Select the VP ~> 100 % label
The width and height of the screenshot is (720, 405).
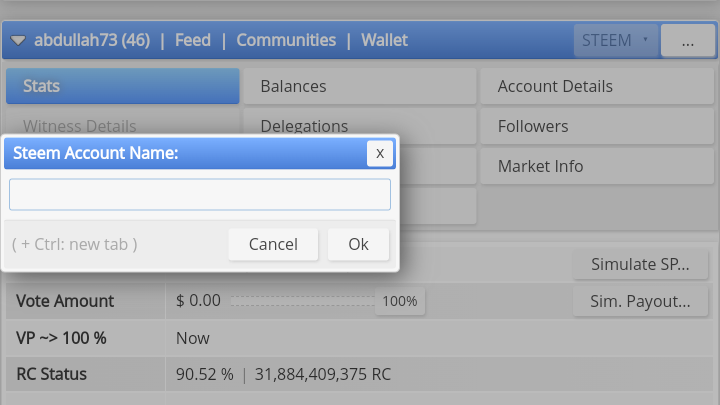pos(61,338)
